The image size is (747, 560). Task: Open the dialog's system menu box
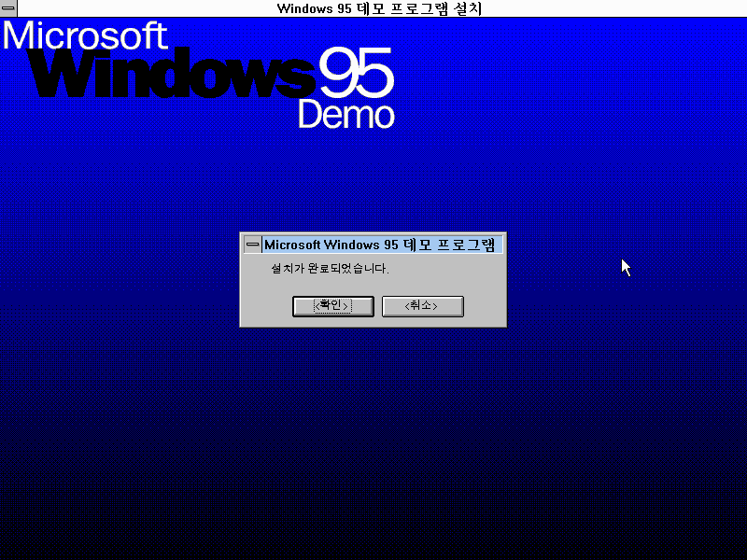[252, 245]
